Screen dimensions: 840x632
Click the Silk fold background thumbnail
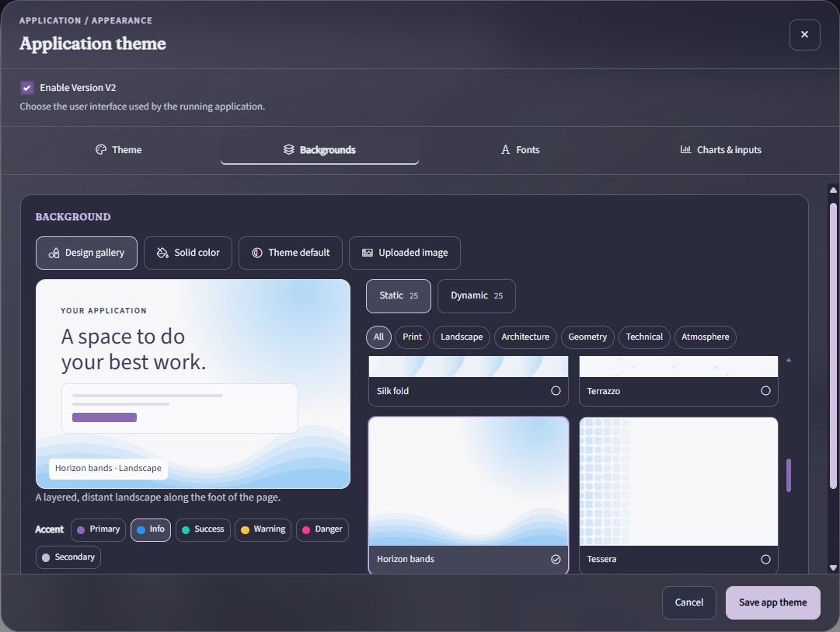coord(469,367)
